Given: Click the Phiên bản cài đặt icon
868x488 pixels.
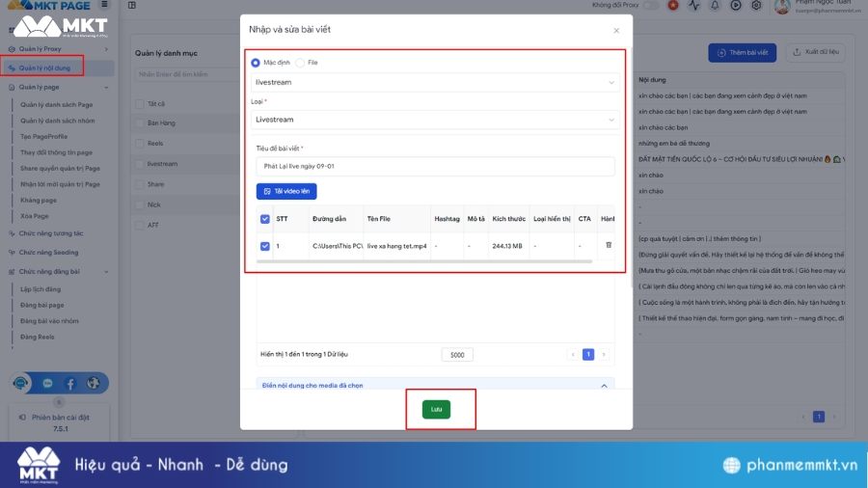Looking at the screenshot, I should (22, 418).
